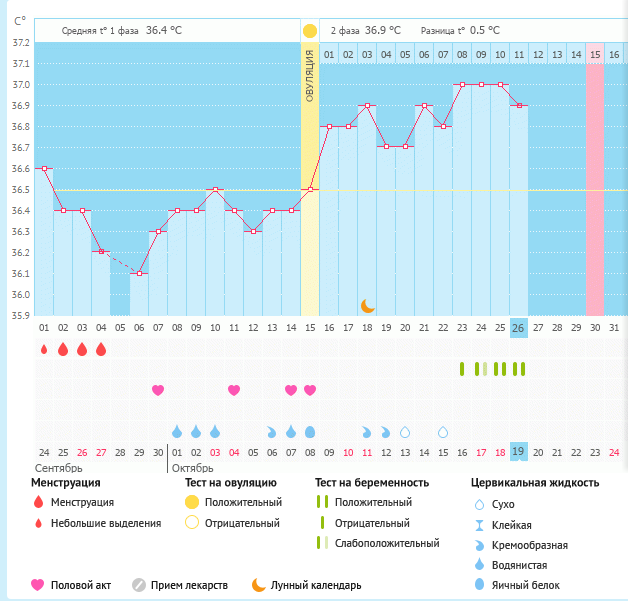Screen dimensions: 628x601
Task: Click the orange moon icon on day 18
Action: 368,305
